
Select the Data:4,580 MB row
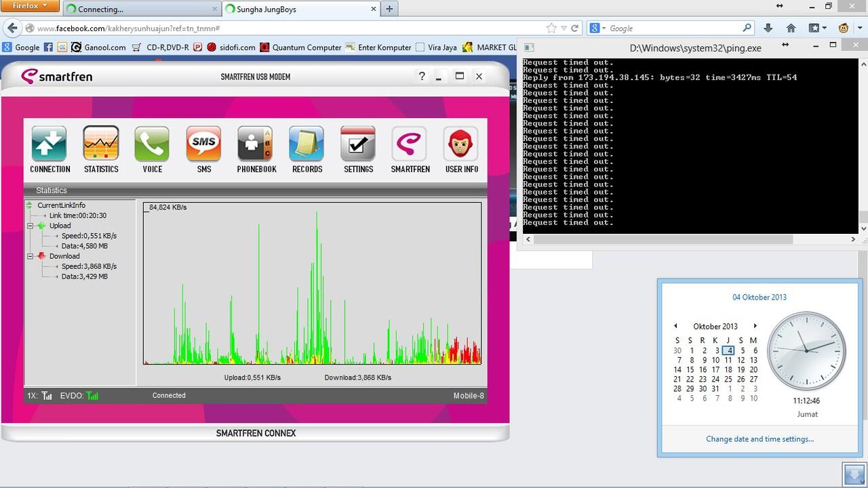[x=84, y=246]
